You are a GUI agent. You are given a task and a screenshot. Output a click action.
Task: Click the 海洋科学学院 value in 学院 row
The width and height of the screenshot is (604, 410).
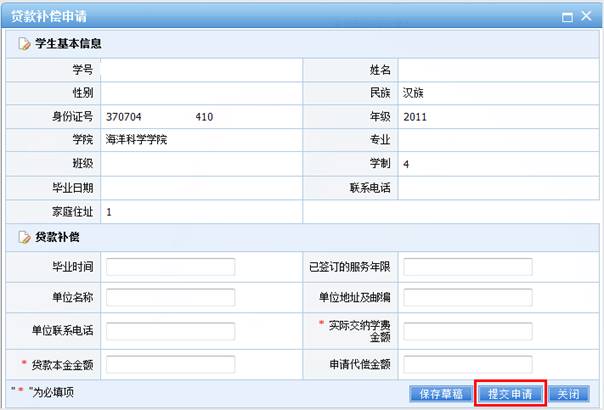(x=136, y=139)
